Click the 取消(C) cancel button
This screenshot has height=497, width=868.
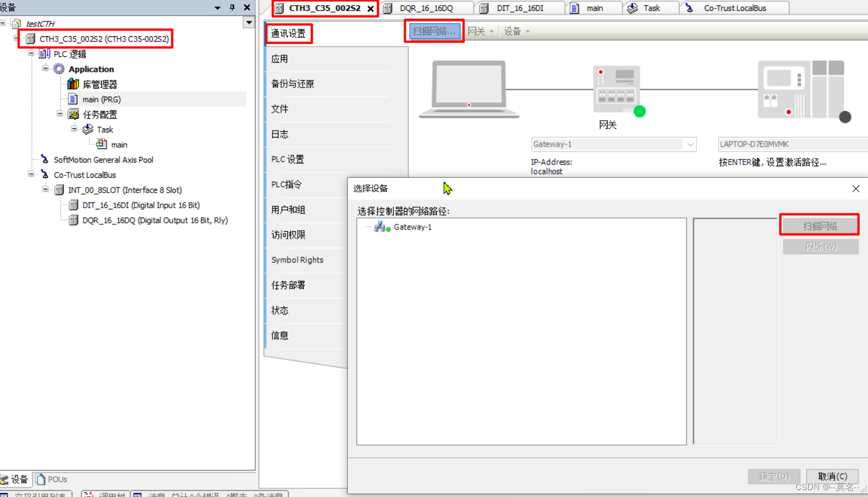click(832, 476)
